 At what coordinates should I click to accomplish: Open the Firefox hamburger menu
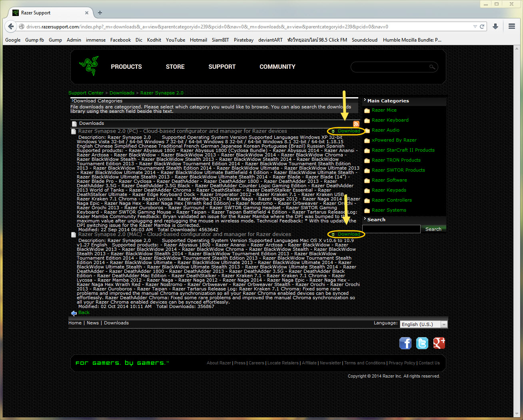tap(512, 26)
